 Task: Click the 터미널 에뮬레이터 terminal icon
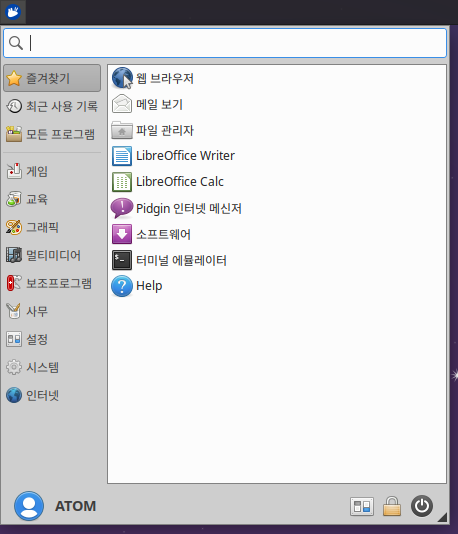point(122,260)
